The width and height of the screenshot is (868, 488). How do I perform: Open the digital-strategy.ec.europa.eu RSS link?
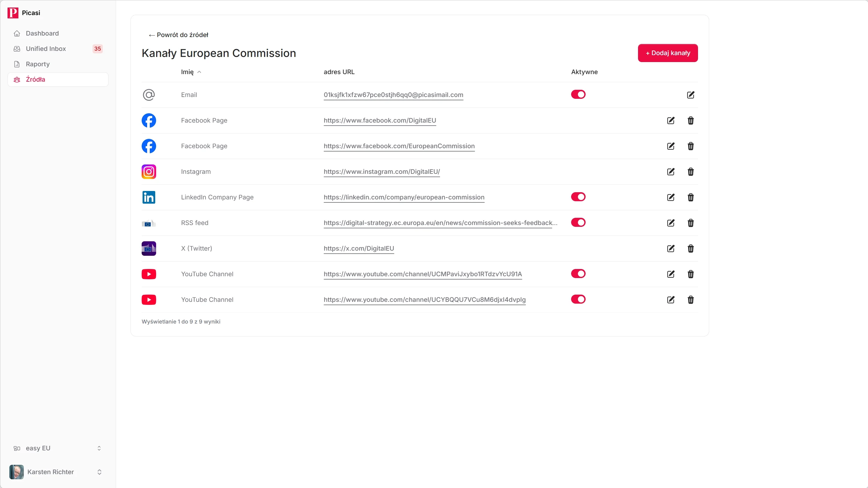tap(440, 223)
